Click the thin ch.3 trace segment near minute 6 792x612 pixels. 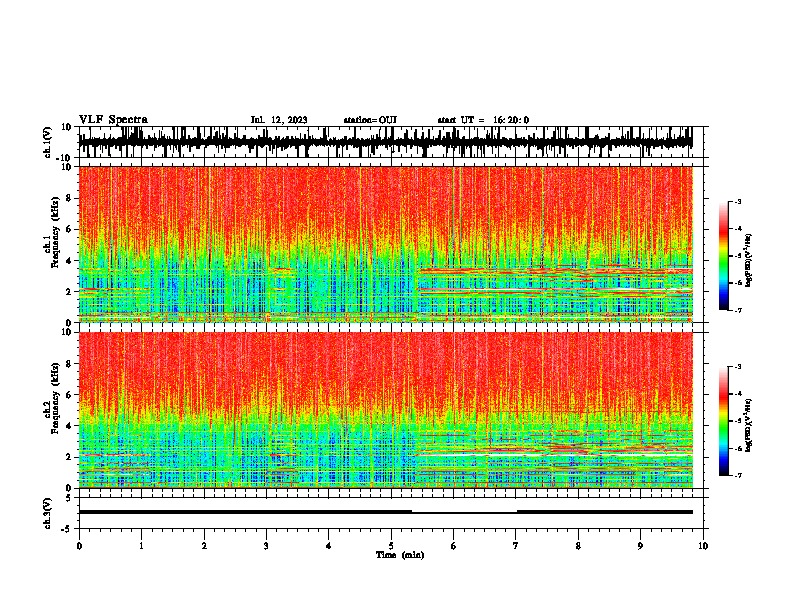(x=464, y=513)
